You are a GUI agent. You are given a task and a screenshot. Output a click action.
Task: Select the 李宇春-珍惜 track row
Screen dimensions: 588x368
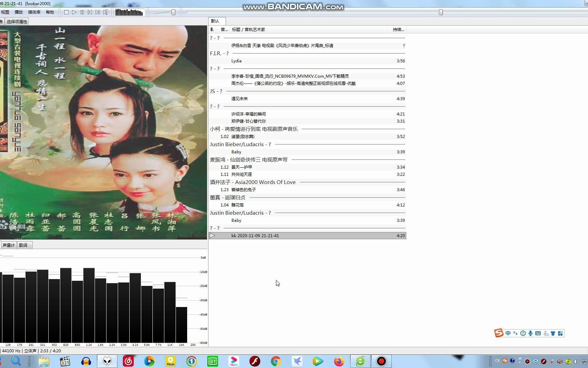[307, 76]
